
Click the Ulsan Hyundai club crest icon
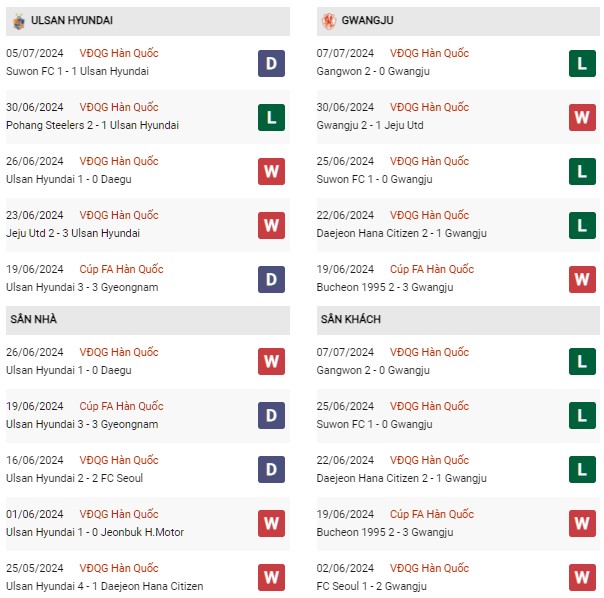pos(18,21)
